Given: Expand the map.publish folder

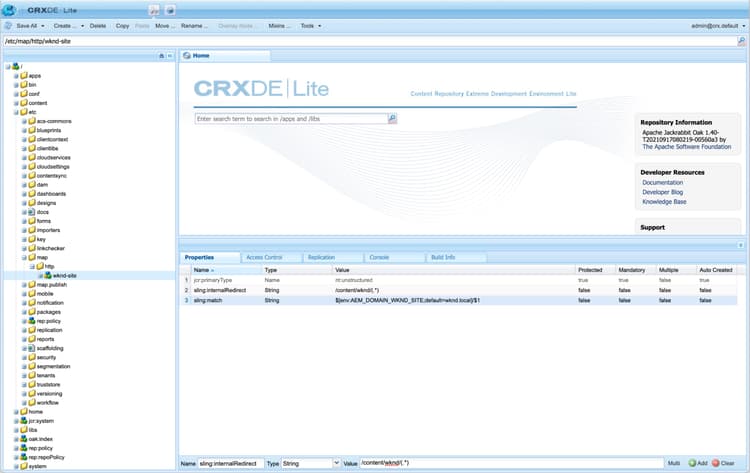Looking at the screenshot, I should pos(24,285).
